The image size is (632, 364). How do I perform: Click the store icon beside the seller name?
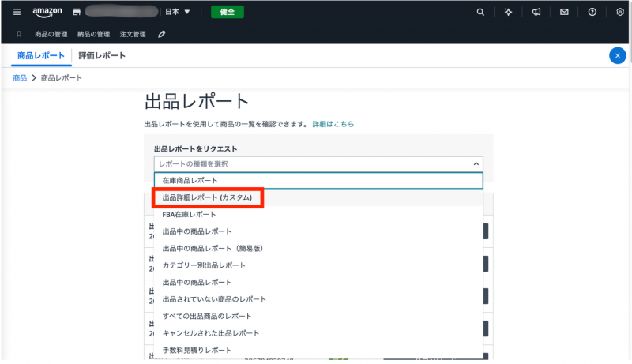(x=77, y=12)
